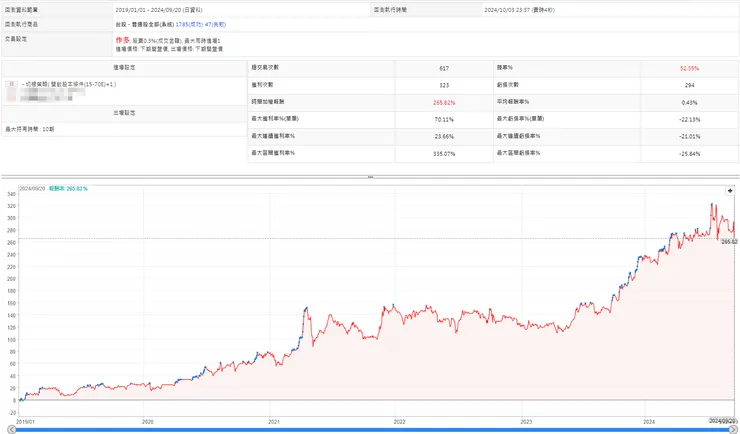Click the 265.82 value tag on right axis
The width and height of the screenshot is (740, 434).
pyautogui.click(x=729, y=242)
